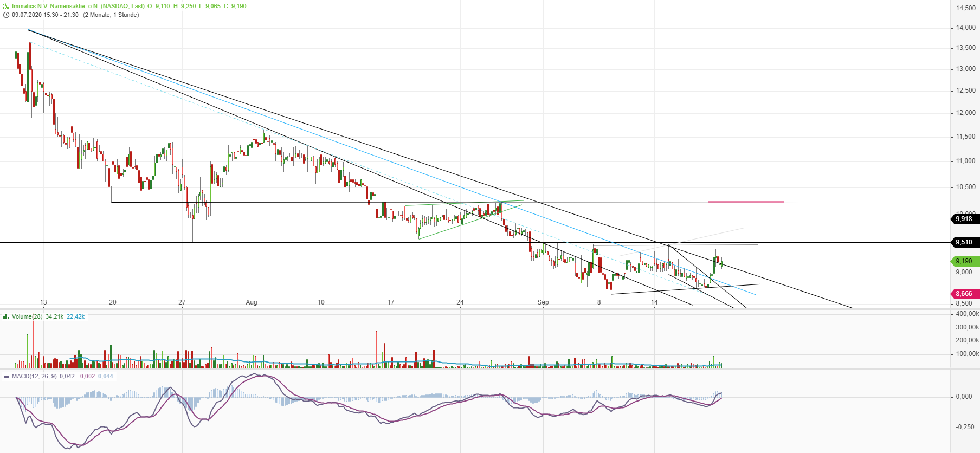Click the 10,500 price axis label
This screenshot has width=980, height=453.
[966, 187]
